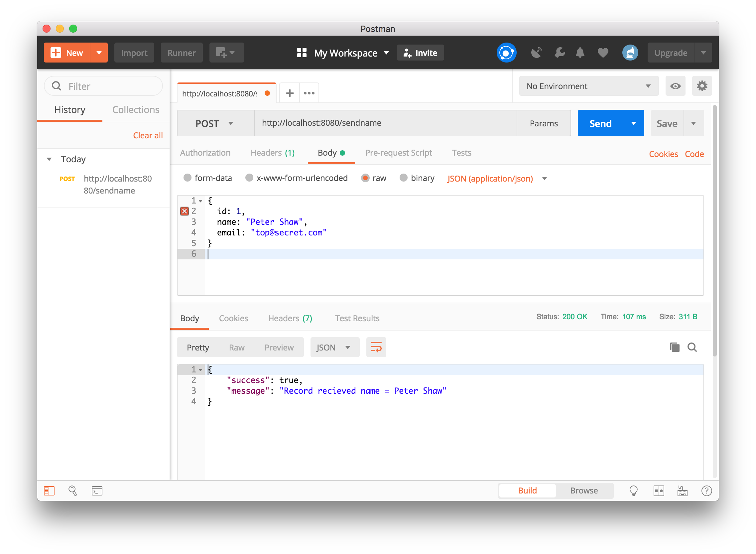Select the form-data radio button
Viewport: 756px width, 554px height.
tap(188, 178)
